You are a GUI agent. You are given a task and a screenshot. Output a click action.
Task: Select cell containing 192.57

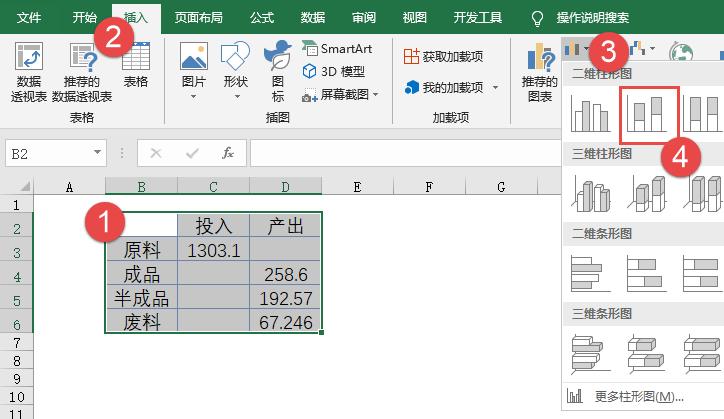click(x=285, y=298)
